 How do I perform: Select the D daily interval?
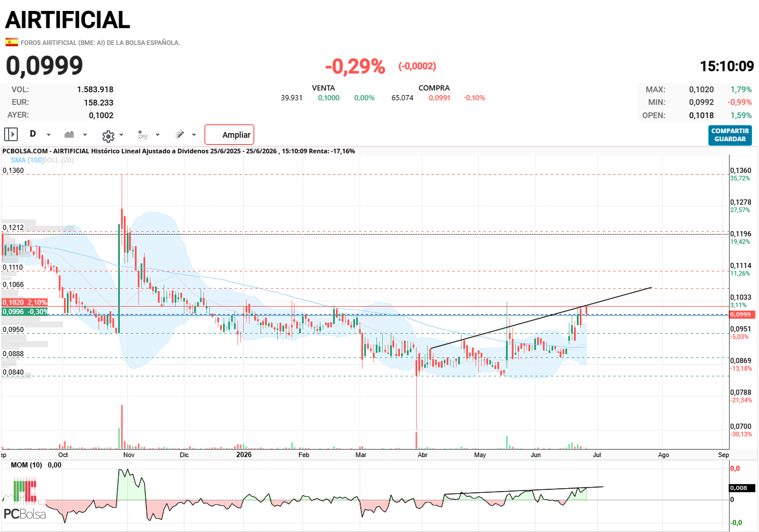[x=33, y=134]
